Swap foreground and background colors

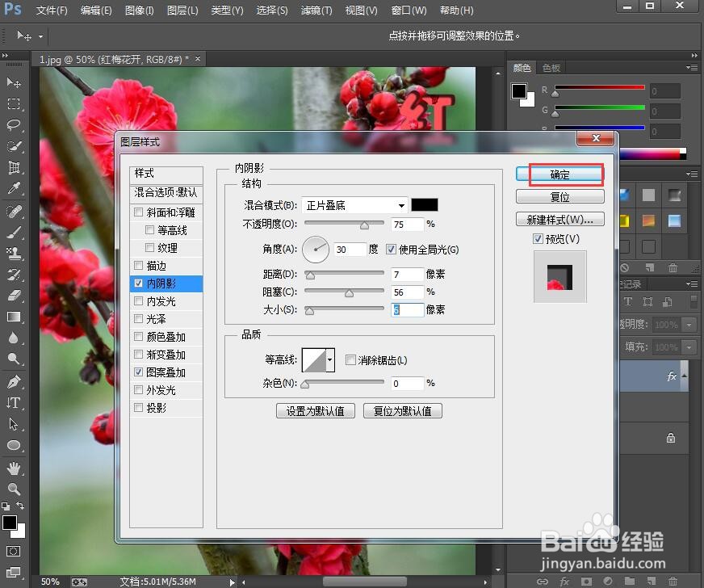pyautogui.click(x=19, y=506)
